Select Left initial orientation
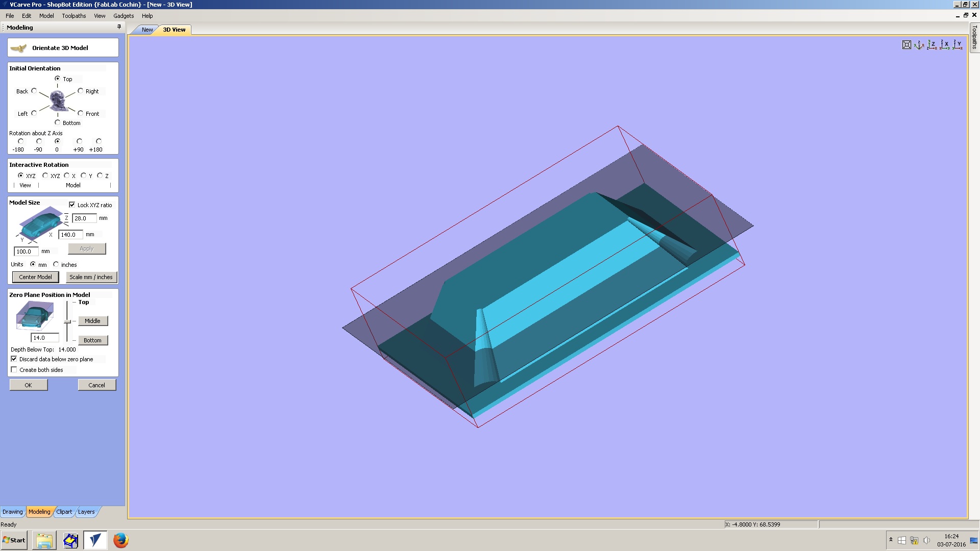Screen dimensions: 980x551 [x=34, y=113]
